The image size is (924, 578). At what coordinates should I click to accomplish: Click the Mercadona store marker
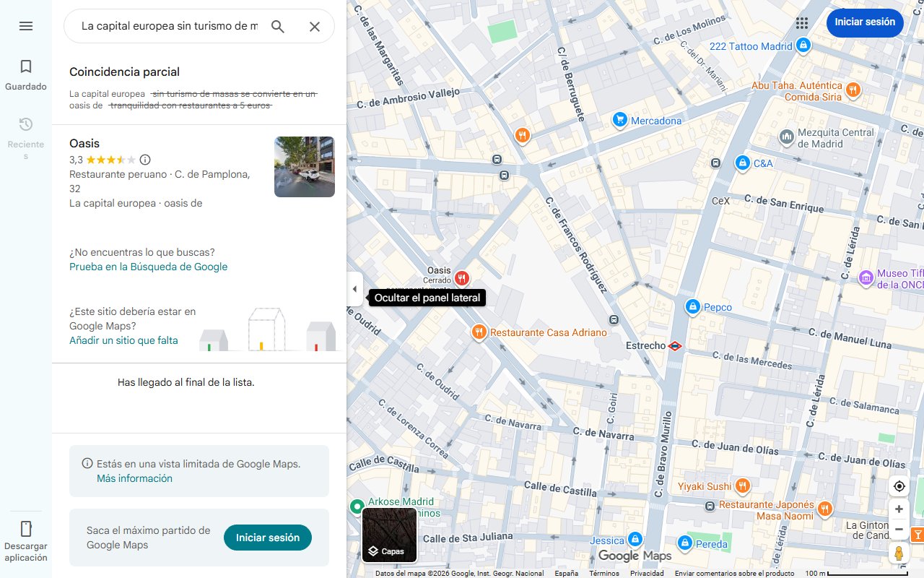pyautogui.click(x=619, y=119)
